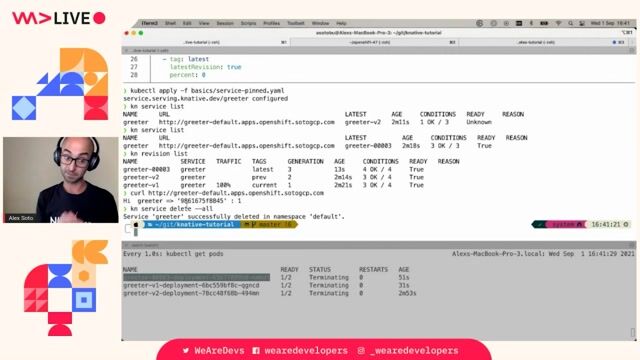This screenshot has height=360, width=640.
Task: Click the 'latest' tag value
Action: [262, 169]
